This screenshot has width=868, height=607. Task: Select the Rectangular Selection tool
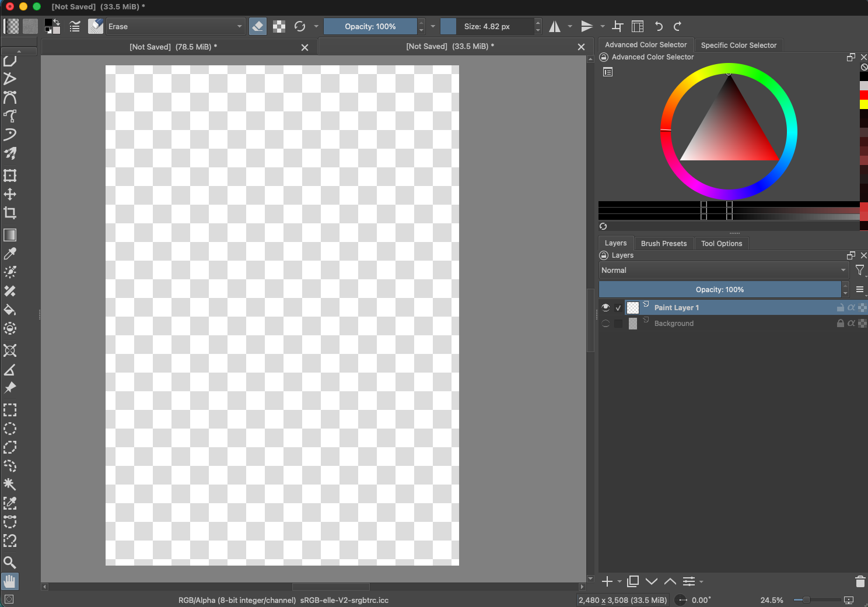[10, 410]
